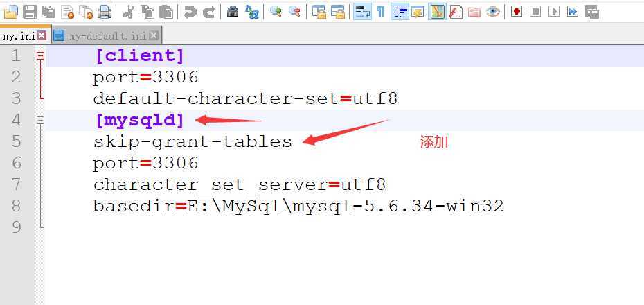Image resolution: width=644 pixels, height=305 pixels.
Task: Toggle the Document Map icon
Action: [437, 12]
